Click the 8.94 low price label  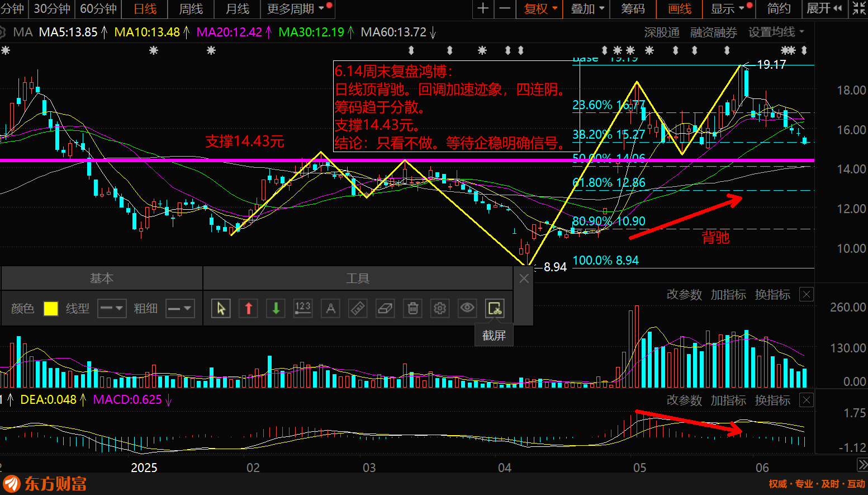[x=555, y=267]
